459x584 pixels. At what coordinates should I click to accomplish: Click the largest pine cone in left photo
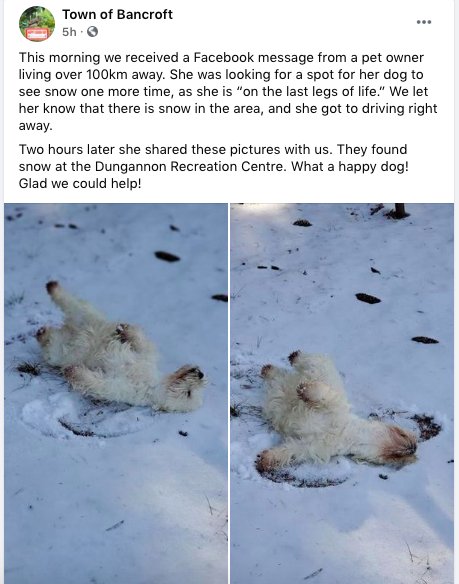tap(167, 256)
